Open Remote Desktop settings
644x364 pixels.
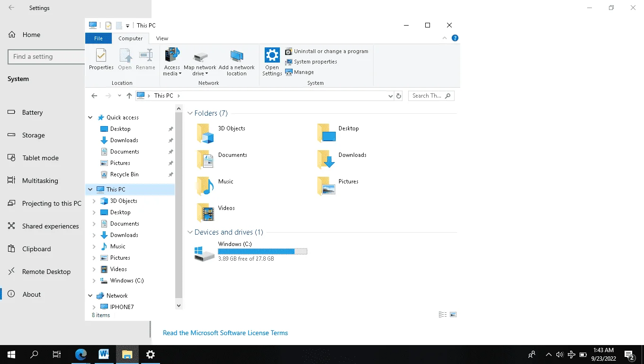tap(46, 272)
